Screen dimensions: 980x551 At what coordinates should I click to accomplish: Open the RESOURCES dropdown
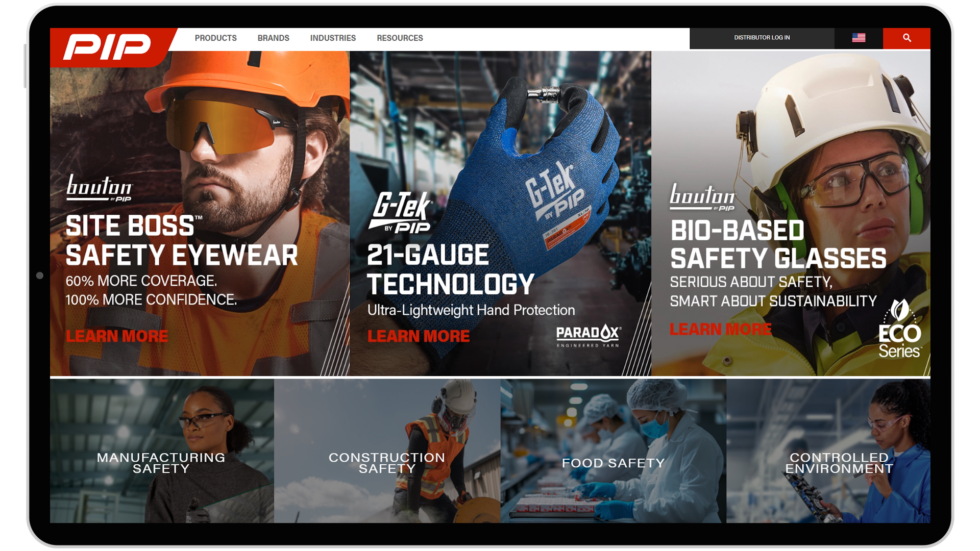tap(400, 38)
